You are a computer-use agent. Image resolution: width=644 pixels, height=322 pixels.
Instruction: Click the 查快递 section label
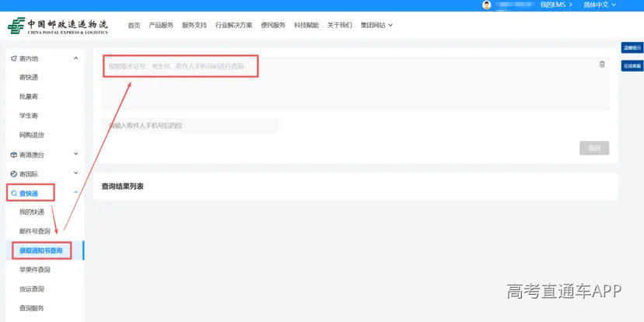[x=29, y=194]
